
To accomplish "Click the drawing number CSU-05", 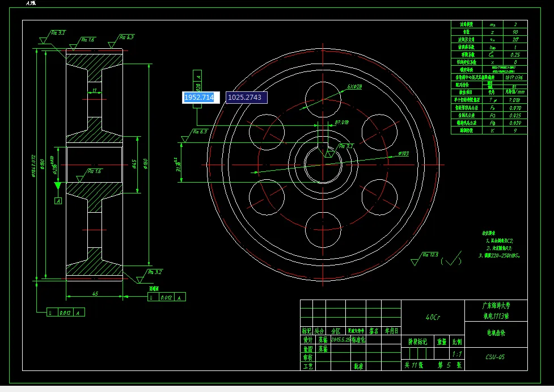I will [x=495, y=357].
